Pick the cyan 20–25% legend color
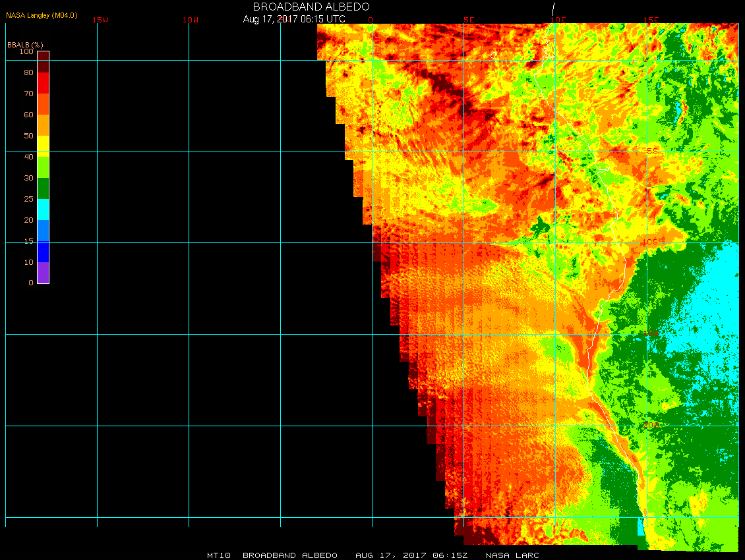The width and height of the screenshot is (745, 560). tap(43, 210)
